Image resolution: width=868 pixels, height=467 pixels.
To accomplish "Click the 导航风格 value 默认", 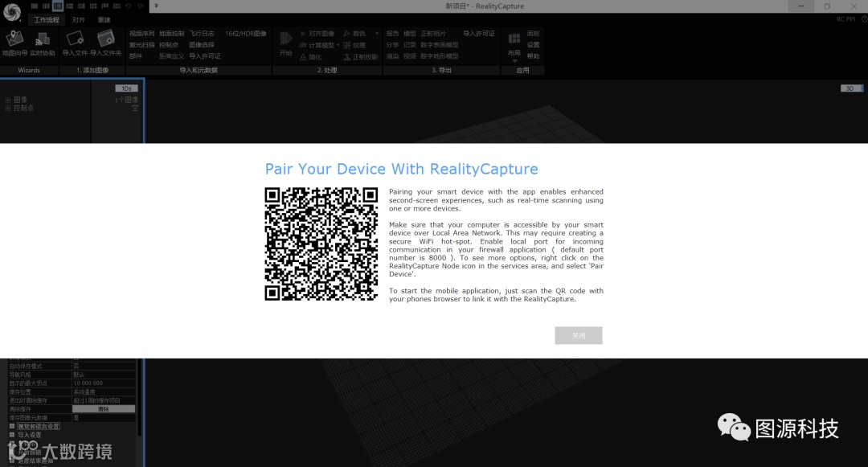I will coord(104,375).
